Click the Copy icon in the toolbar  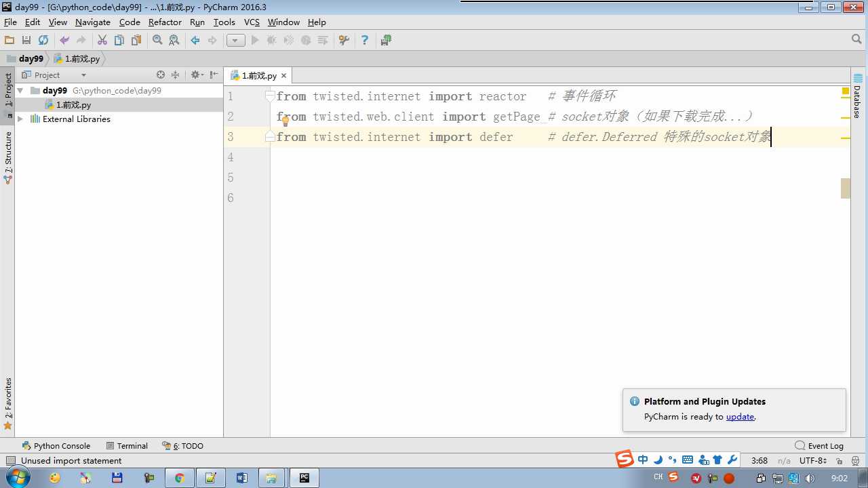click(119, 41)
